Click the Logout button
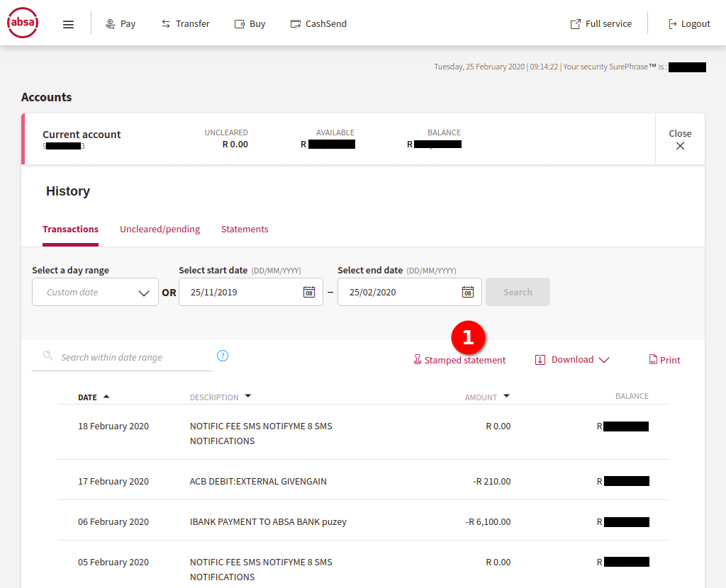Screen dimensions: 726x588 [x=688, y=23]
